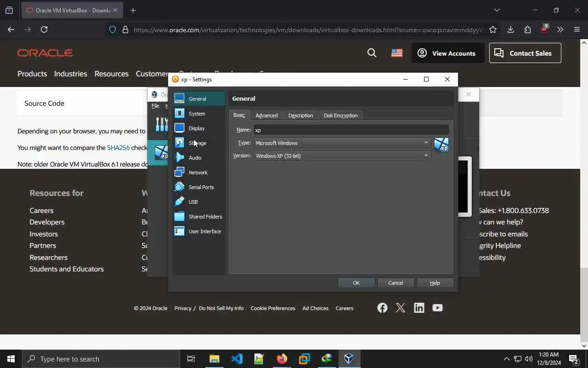This screenshot has width=588, height=368.
Task: Click the VirtualBox taskbar icon
Action: tap(349, 359)
